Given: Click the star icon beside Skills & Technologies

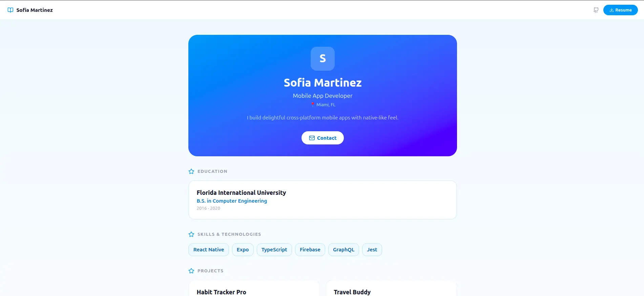Looking at the screenshot, I should (x=191, y=234).
